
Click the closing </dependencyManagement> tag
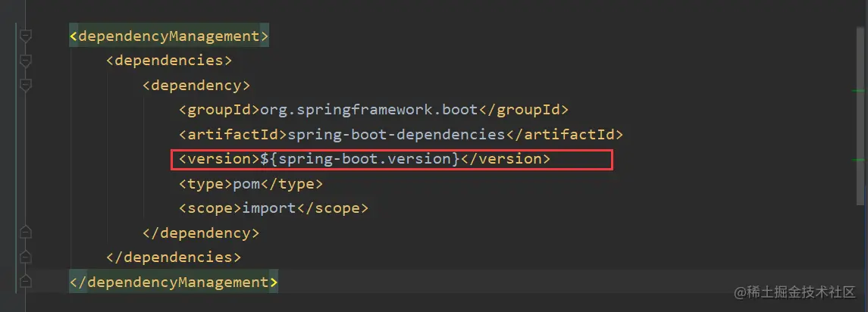[x=174, y=282]
